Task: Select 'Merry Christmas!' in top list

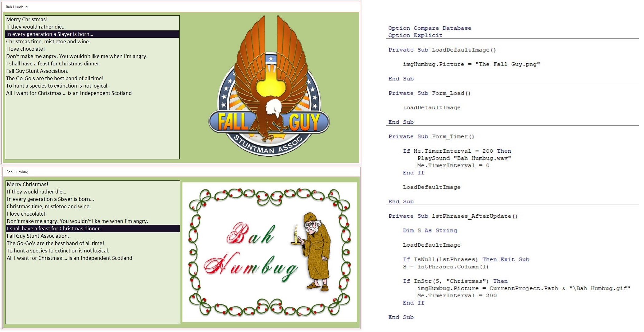Action: pyautogui.click(x=27, y=19)
